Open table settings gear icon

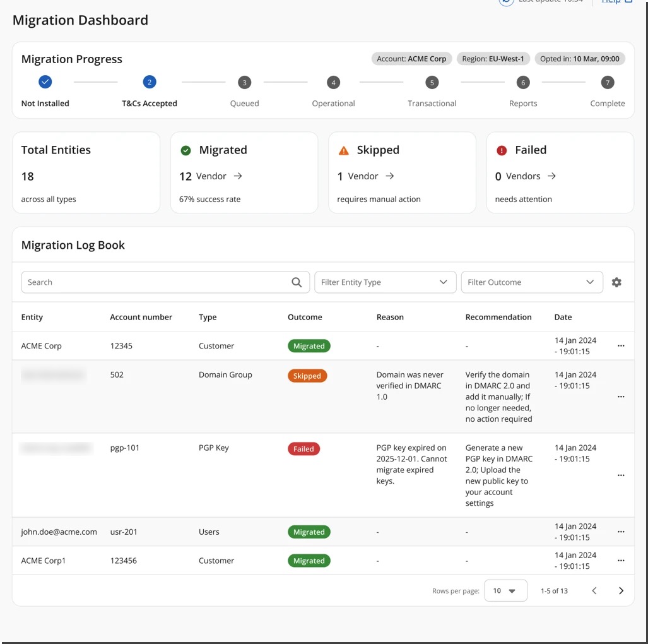[x=616, y=282]
